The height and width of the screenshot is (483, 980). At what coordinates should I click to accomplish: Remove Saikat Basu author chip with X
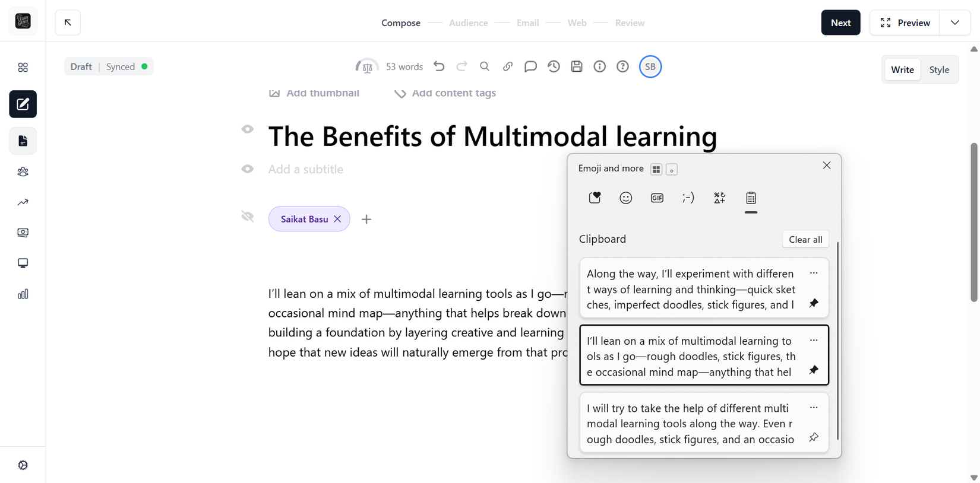pos(337,219)
